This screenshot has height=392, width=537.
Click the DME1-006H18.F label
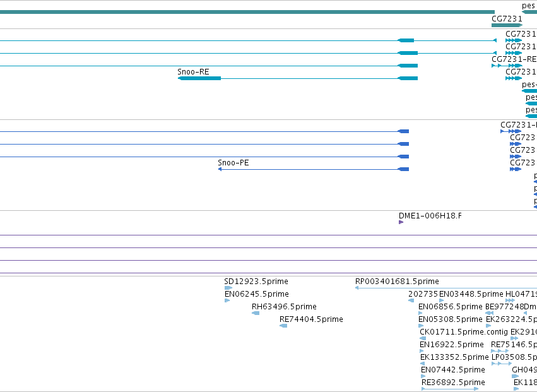click(x=430, y=216)
